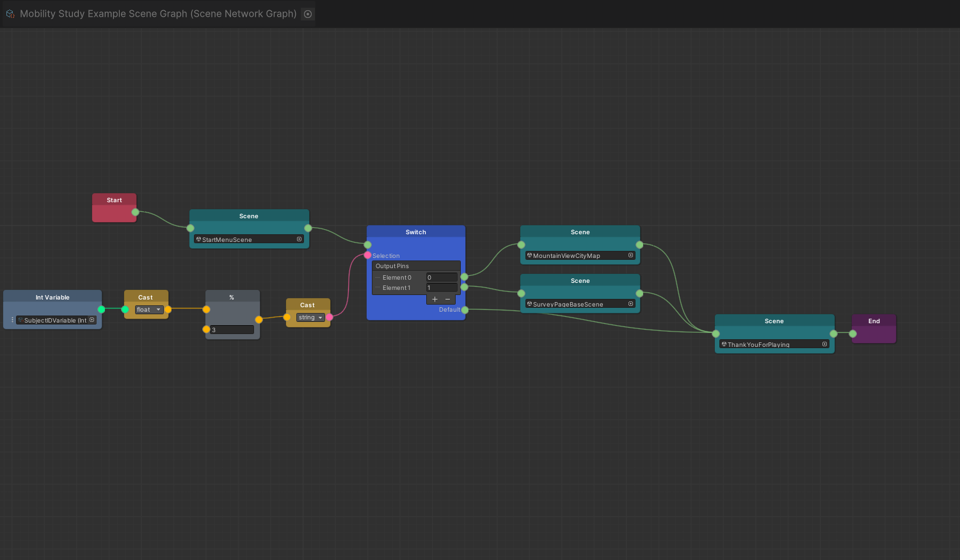Select the modulo (%) node by its title
The image size is (960, 560).
232,298
